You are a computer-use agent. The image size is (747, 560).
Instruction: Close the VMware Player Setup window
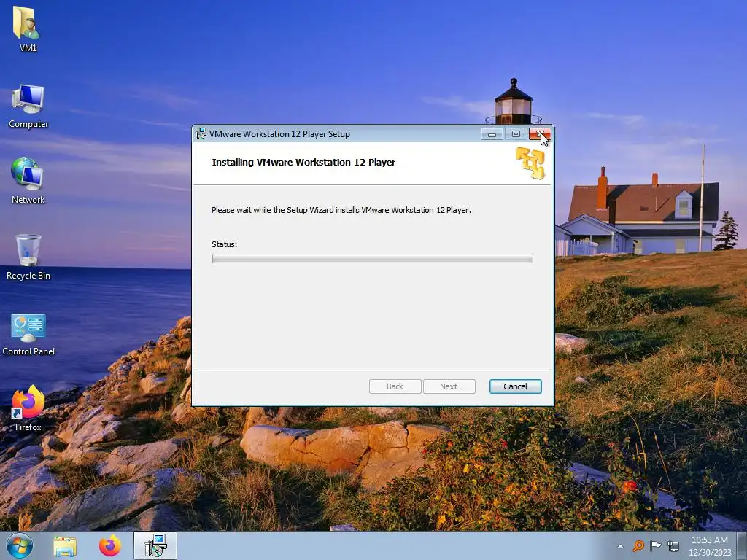point(540,134)
